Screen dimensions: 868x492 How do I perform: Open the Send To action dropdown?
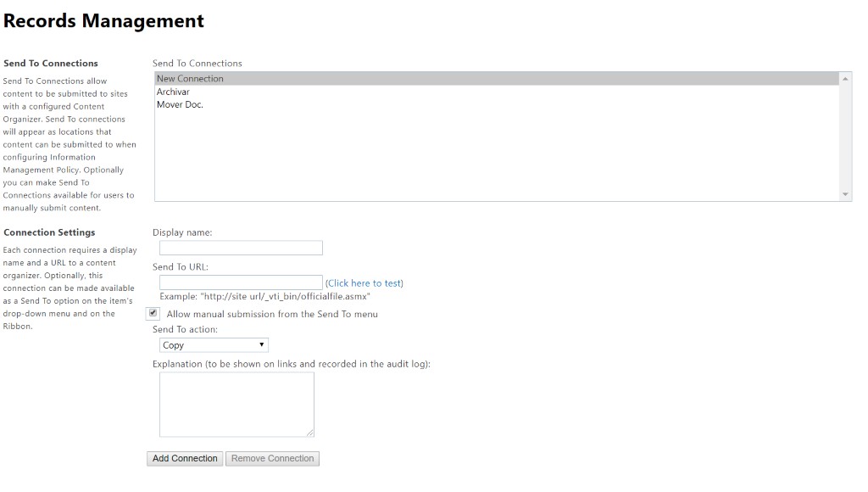(214, 345)
